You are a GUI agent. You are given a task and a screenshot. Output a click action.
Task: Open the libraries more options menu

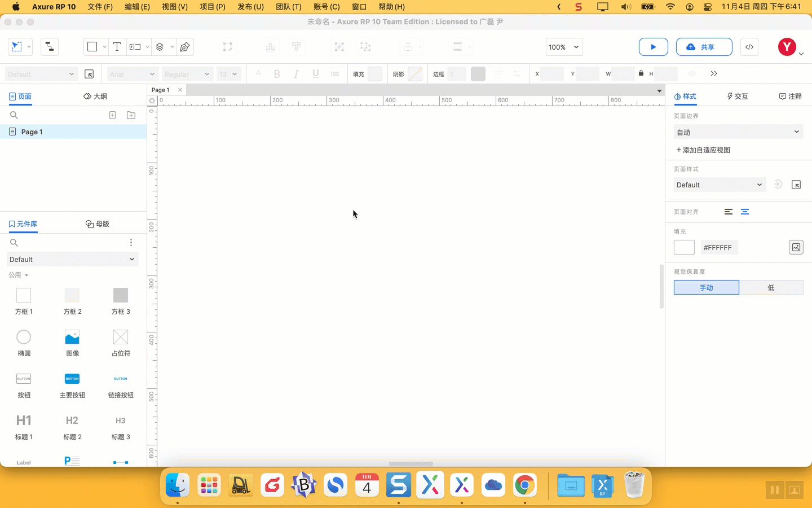pos(131,243)
